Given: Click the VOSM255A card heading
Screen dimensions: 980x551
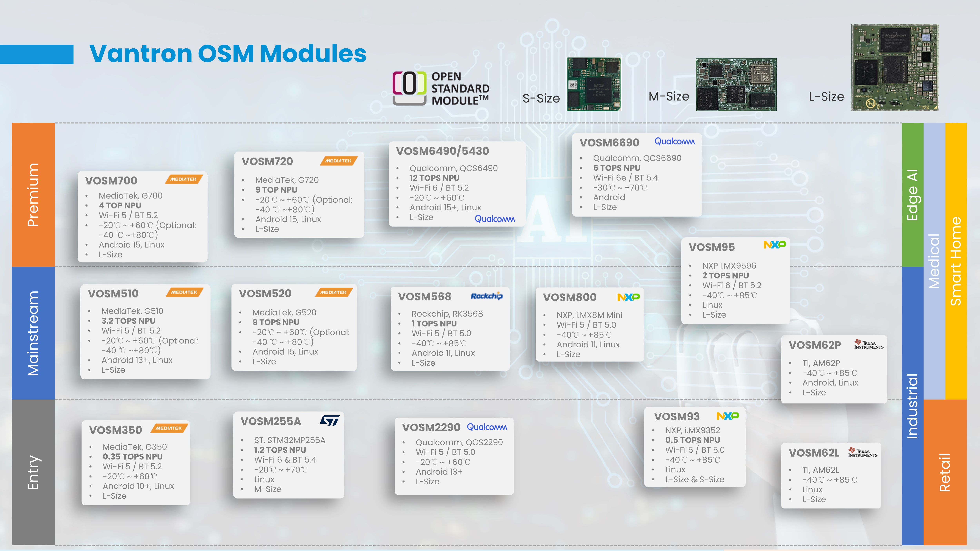Looking at the screenshot, I should (x=270, y=421).
